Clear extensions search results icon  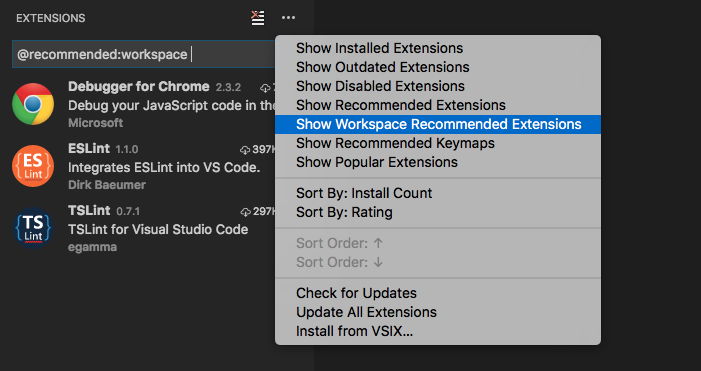(258, 18)
